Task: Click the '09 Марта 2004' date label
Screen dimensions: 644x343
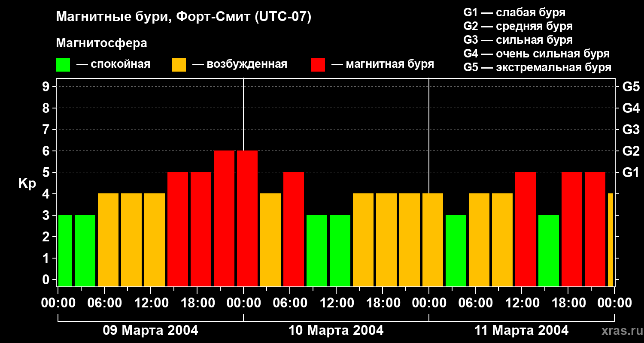Action: click(x=150, y=331)
